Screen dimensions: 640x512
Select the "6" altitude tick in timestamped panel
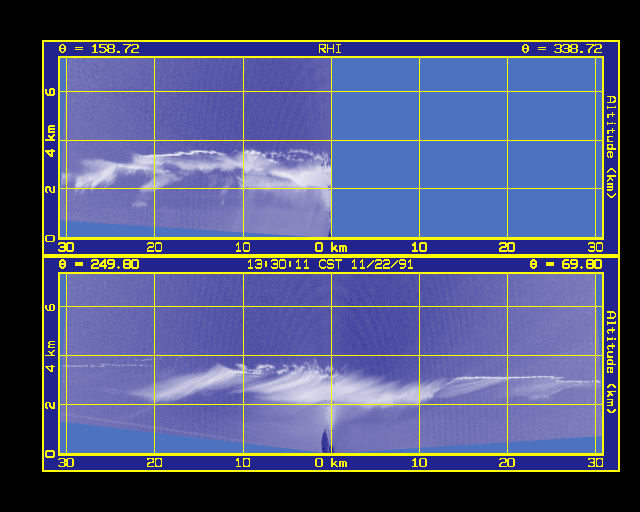[51, 307]
